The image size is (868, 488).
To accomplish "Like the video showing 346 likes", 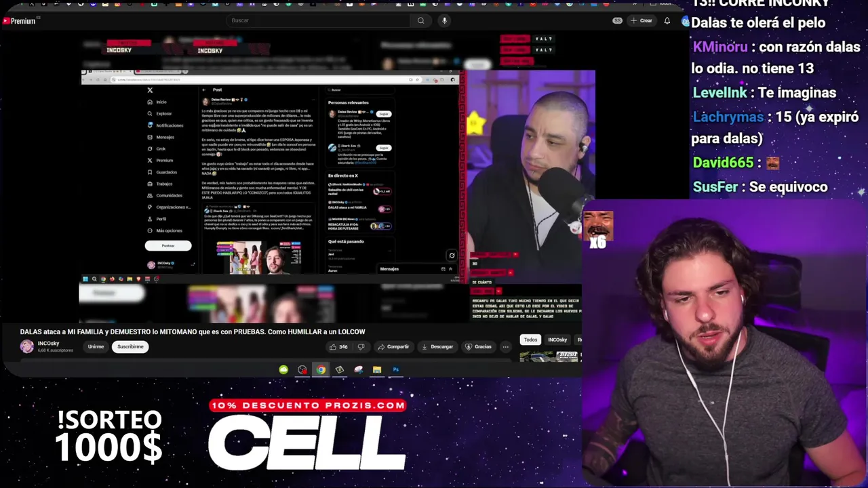I will pyautogui.click(x=338, y=346).
